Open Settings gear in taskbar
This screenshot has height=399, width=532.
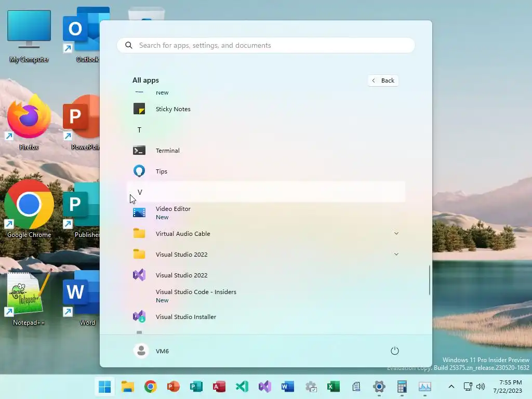pyautogui.click(x=379, y=387)
